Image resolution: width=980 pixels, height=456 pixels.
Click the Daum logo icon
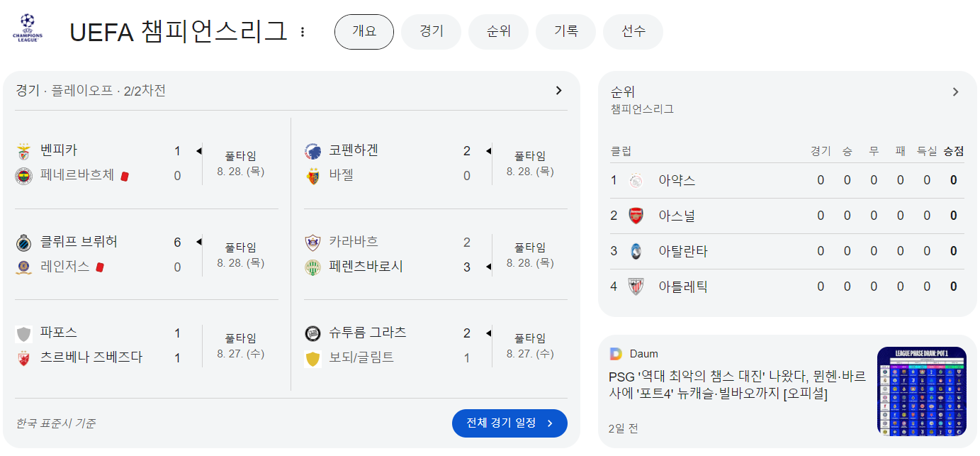615,354
